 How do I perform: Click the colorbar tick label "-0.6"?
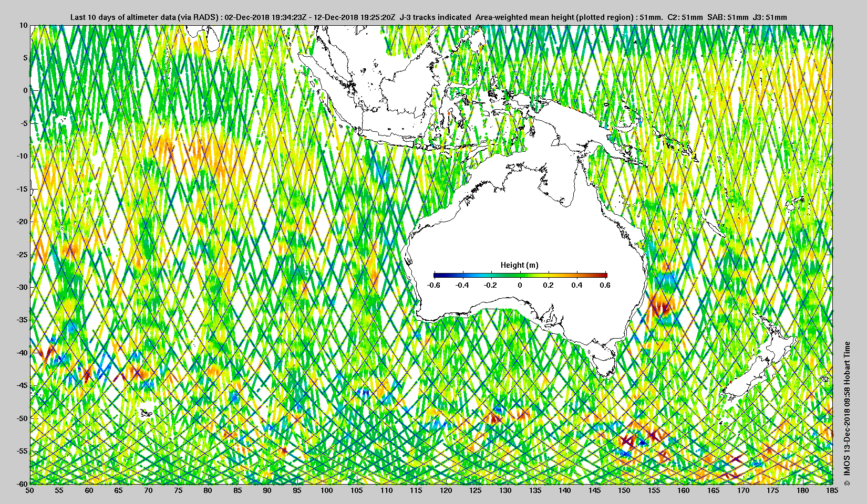coord(434,285)
